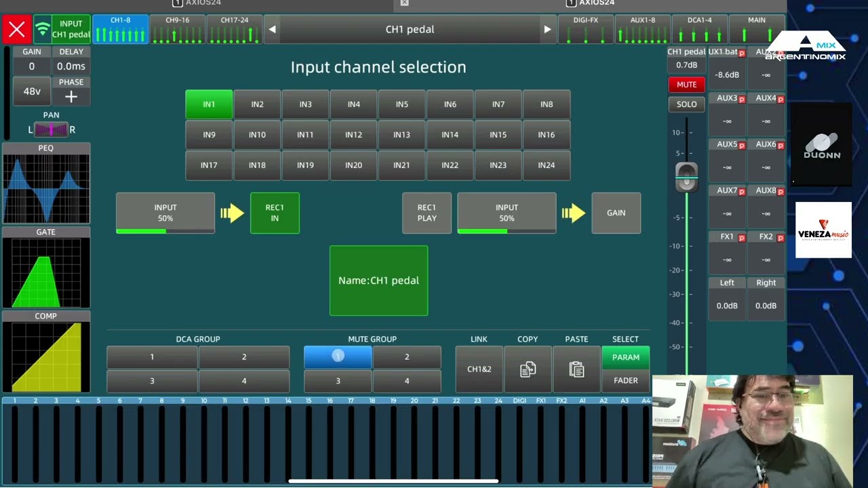
Task: Select input IN24
Action: pos(547,165)
